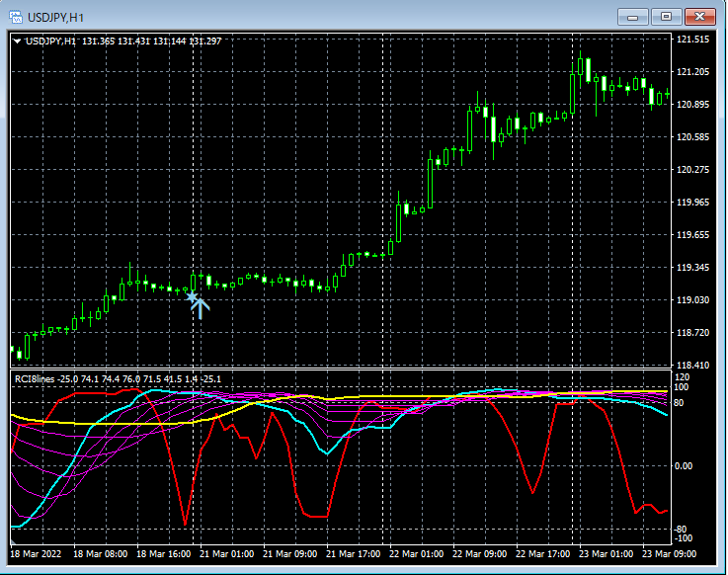Viewport: 728px width, 575px height.
Task: Minimize the USDJPY,H1 chart window
Action: pyautogui.click(x=632, y=17)
